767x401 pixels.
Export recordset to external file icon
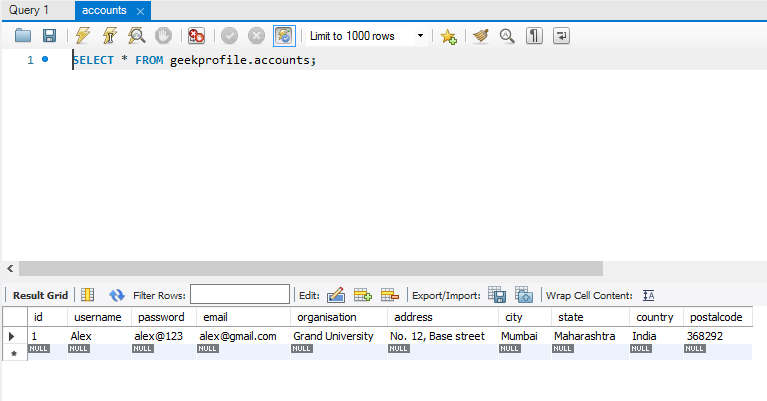coord(496,295)
